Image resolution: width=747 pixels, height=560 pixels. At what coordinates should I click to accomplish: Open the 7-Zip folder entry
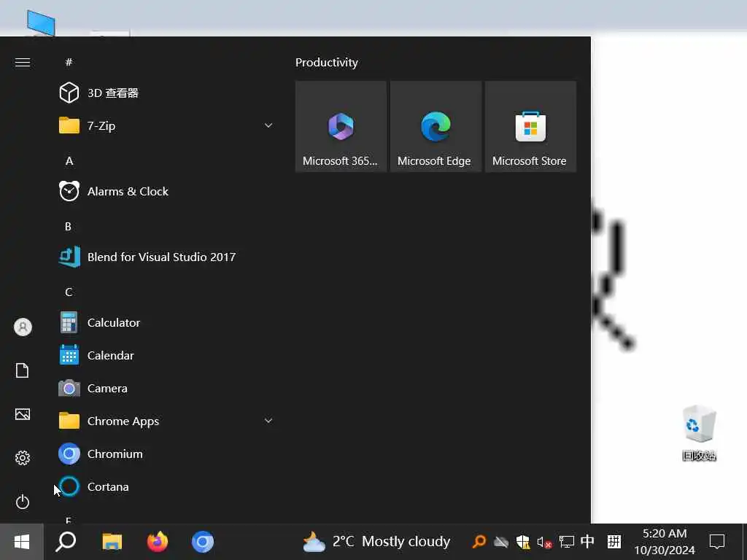click(166, 125)
